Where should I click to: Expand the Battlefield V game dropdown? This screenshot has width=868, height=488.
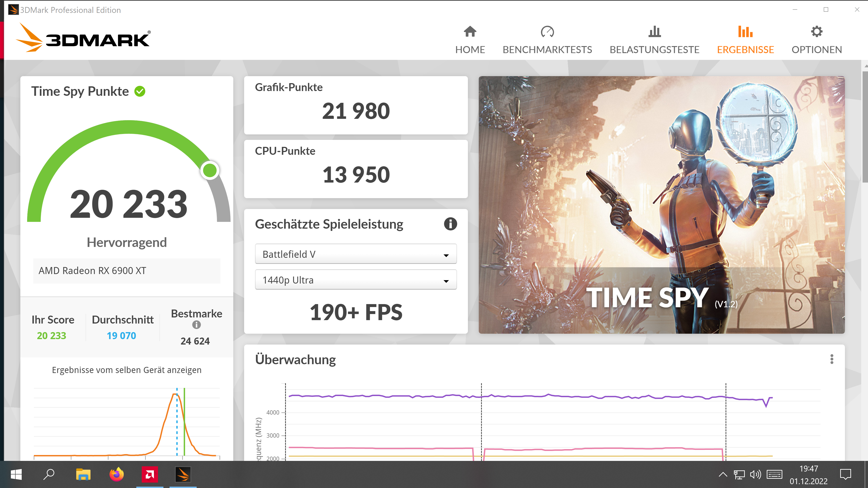pyautogui.click(x=356, y=254)
